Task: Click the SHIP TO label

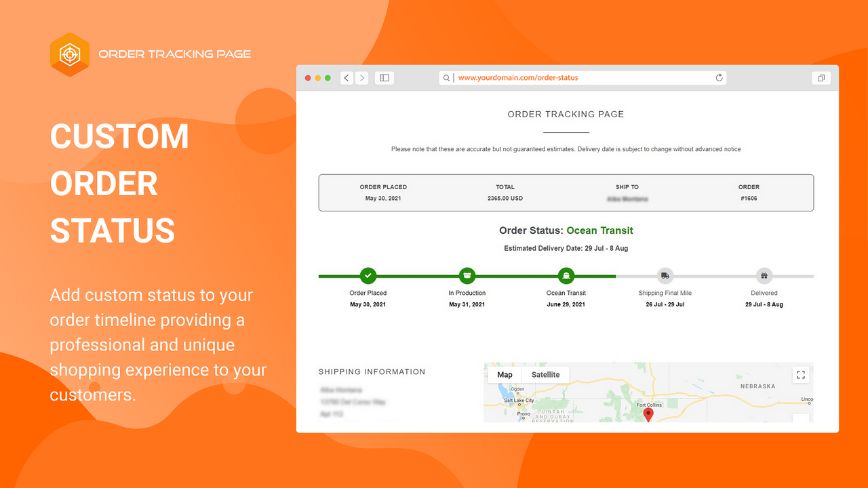Action: click(627, 187)
